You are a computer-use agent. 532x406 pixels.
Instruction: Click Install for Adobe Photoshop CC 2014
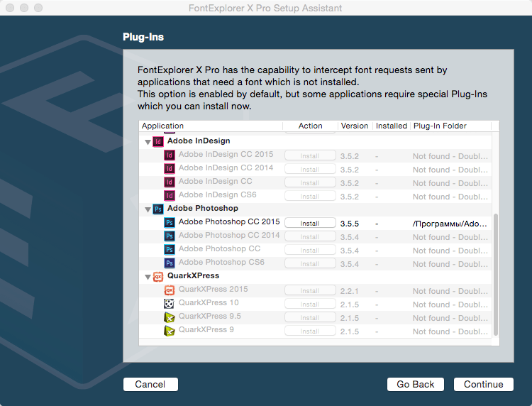click(310, 236)
